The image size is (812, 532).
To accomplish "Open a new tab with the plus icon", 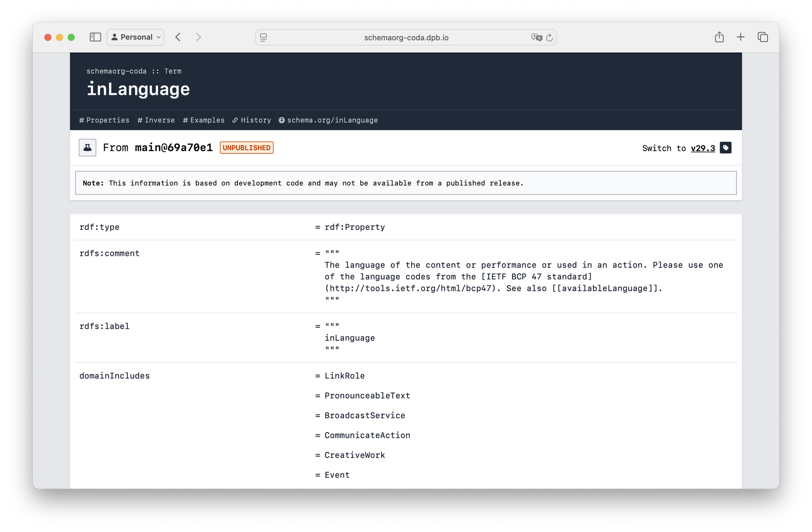I will (x=741, y=36).
